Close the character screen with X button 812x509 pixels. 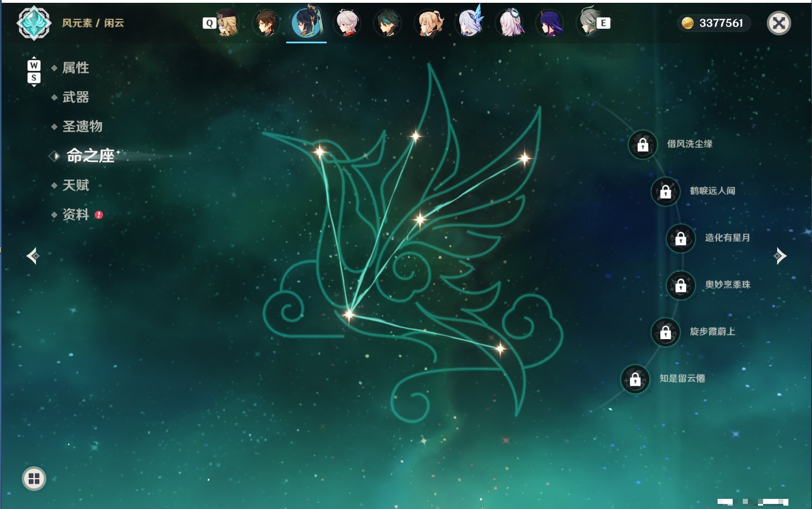pos(779,23)
